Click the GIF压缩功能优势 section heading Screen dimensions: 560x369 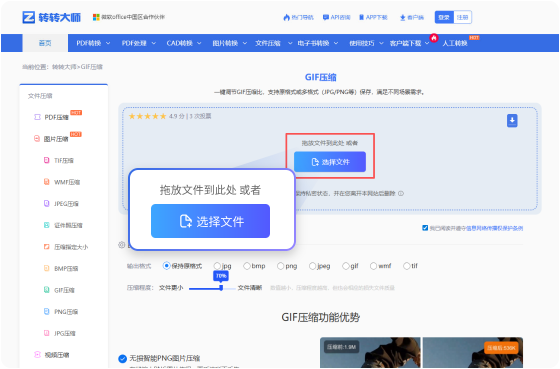pyautogui.click(x=321, y=317)
